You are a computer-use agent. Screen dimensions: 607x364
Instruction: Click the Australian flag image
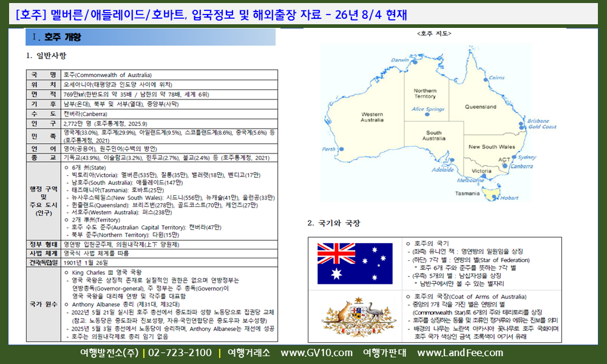pos(354,263)
